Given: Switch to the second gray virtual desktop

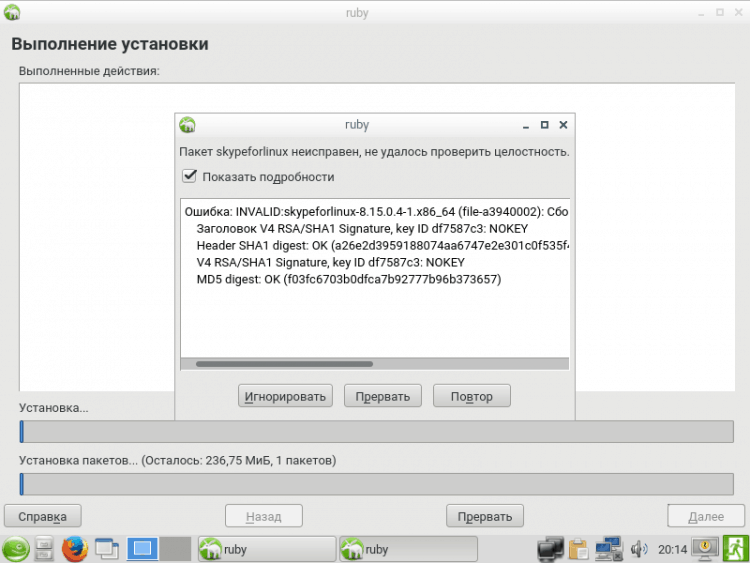Looking at the screenshot, I should (x=175, y=549).
